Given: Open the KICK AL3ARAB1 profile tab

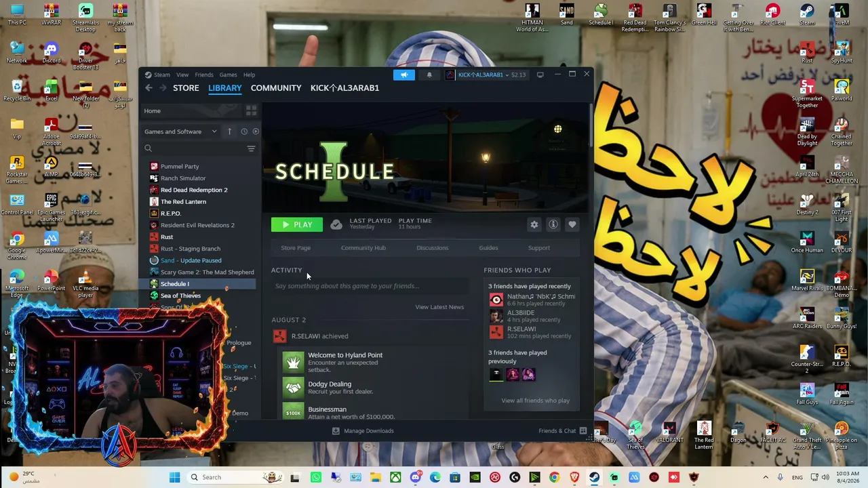Looking at the screenshot, I should (x=344, y=88).
